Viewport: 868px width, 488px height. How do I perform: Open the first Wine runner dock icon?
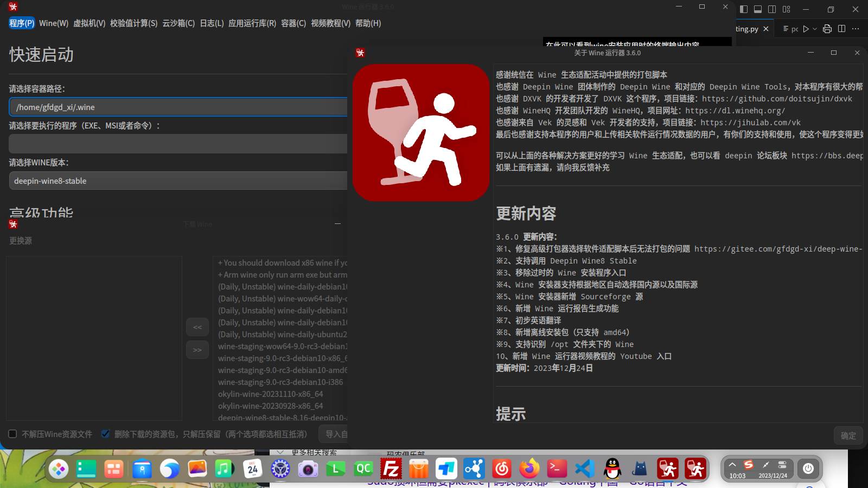point(668,468)
